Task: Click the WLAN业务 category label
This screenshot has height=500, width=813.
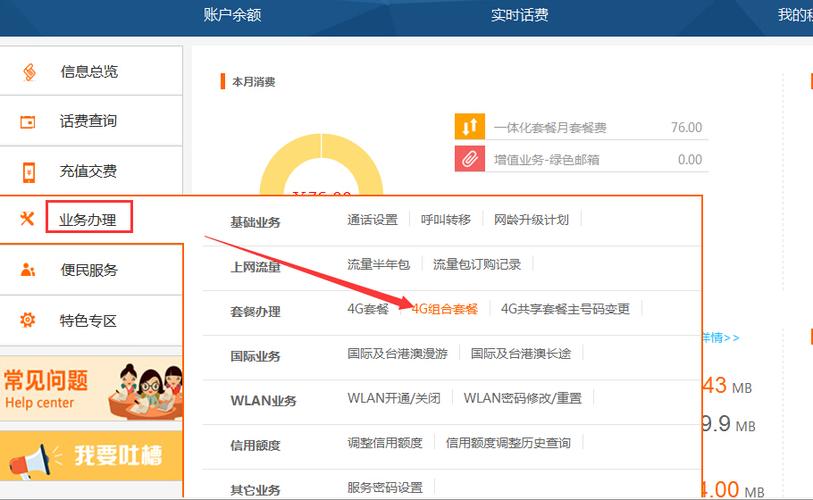Action: coord(263,401)
